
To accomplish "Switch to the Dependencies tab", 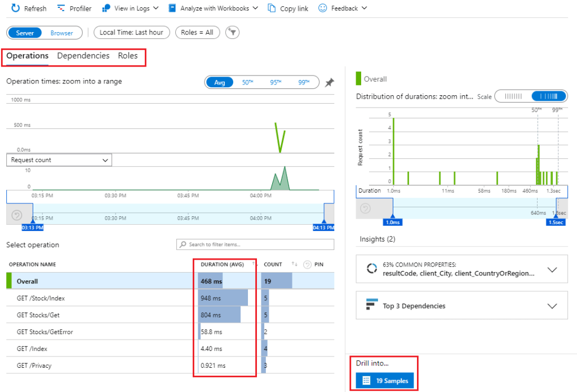I will [83, 56].
